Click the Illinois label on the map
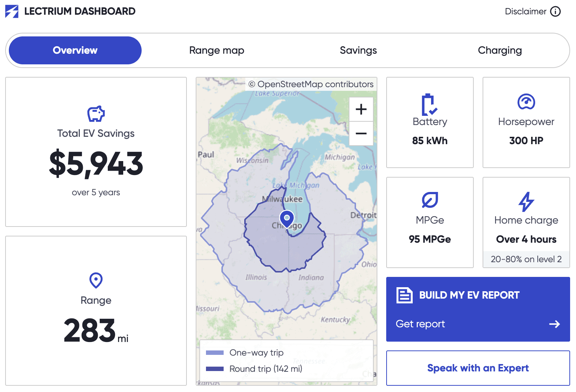 256,277
